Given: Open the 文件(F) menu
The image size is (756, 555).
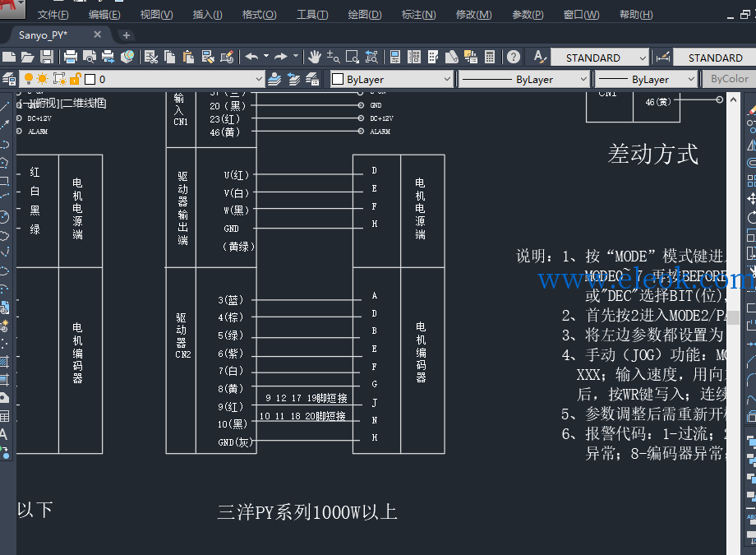Looking at the screenshot, I should click(53, 15).
